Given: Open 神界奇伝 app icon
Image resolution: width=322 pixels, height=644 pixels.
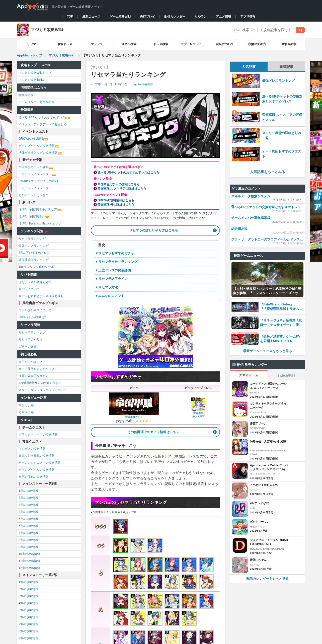Looking at the screenshot, I should (x=240, y=447).
